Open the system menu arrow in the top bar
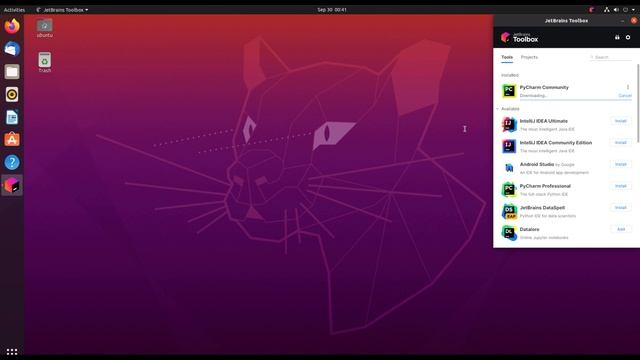Viewport: 640px width, 360px height. coord(633,9)
